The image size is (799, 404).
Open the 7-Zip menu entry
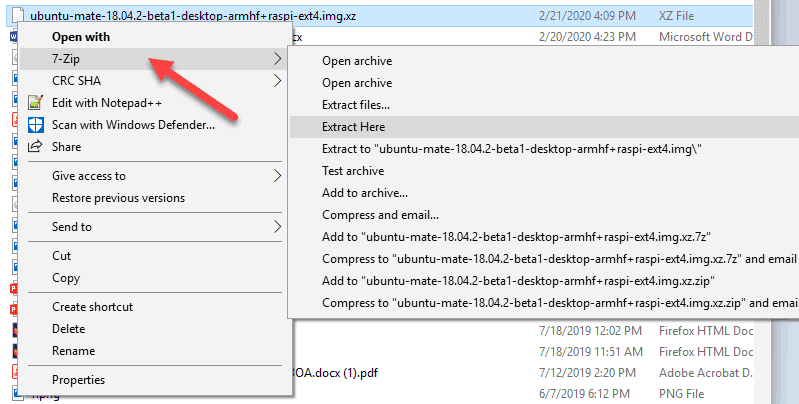tap(152, 59)
